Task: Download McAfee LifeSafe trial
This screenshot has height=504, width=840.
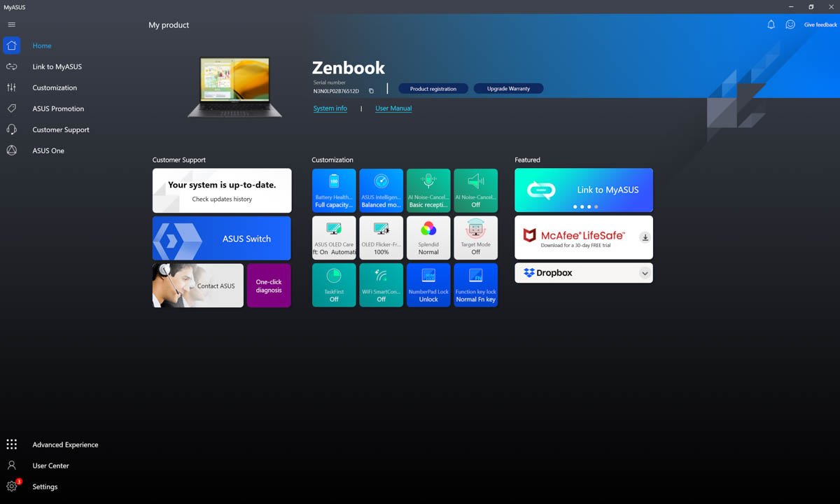Action: (x=645, y=238)
